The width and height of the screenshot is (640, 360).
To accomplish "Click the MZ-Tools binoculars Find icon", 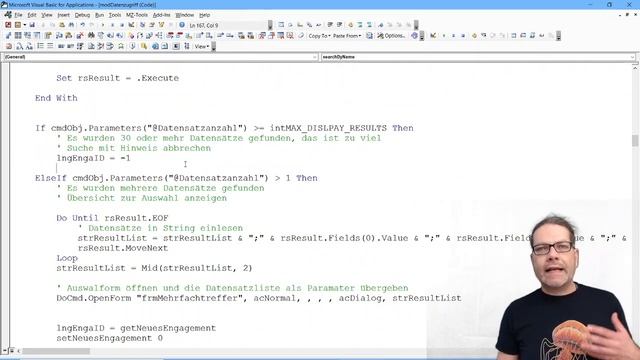I will [x=91, y=36].
